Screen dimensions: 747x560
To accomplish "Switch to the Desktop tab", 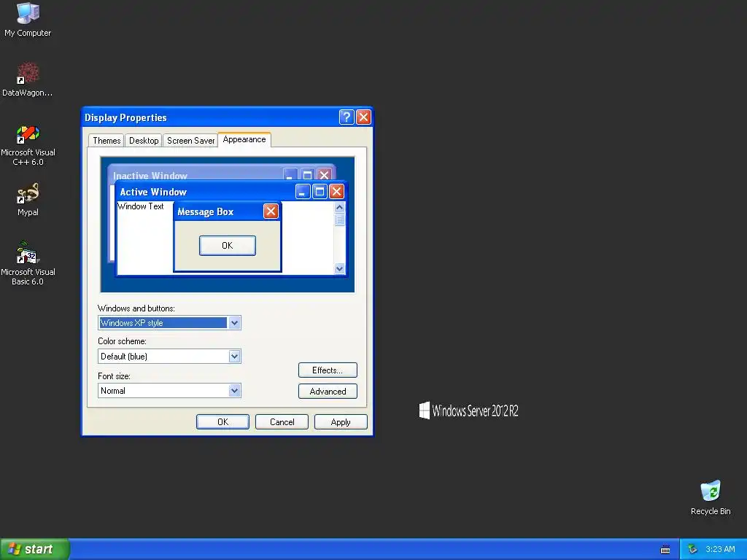I will coord(144,141).
